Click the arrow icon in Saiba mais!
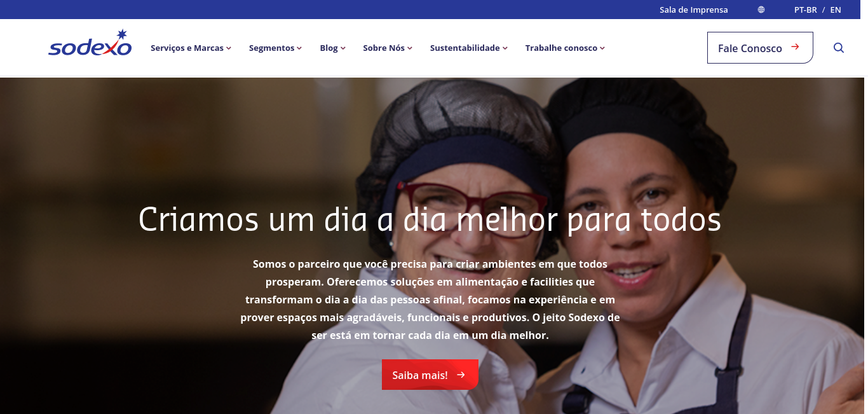 click(461, 375)
